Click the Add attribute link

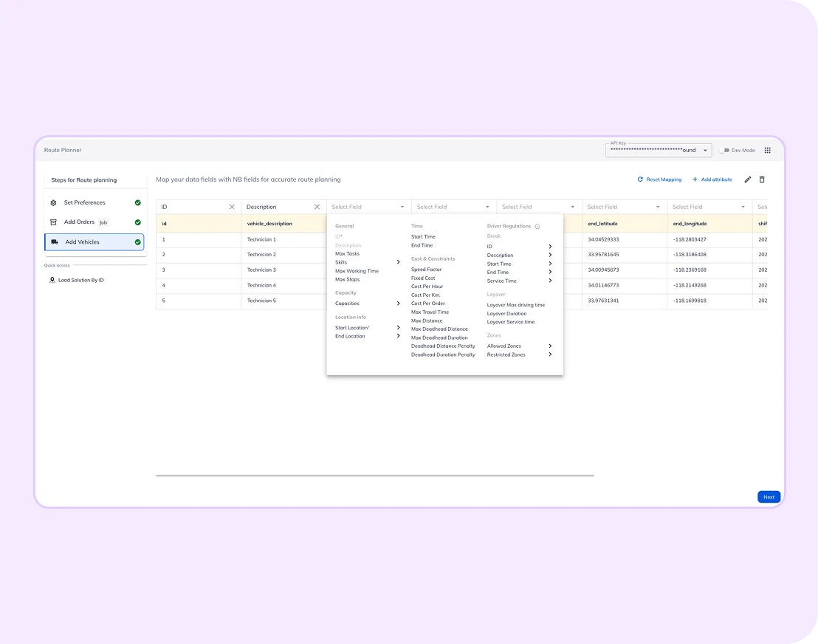pyautogui.click(x=712, y=179)
